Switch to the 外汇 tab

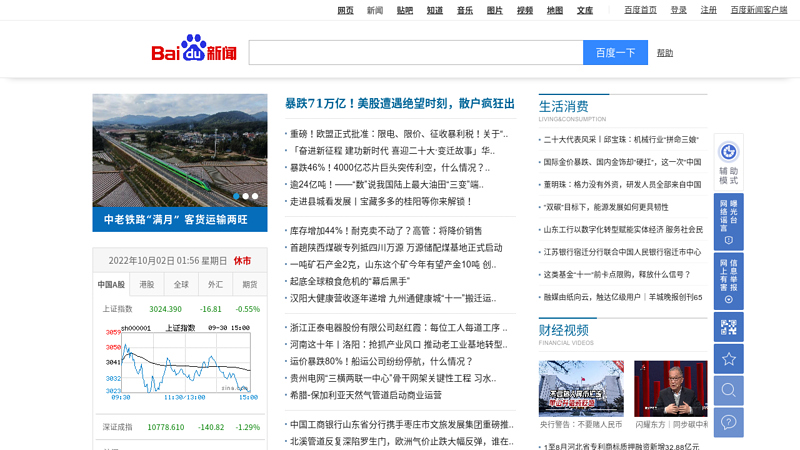[x=215, y=284]
